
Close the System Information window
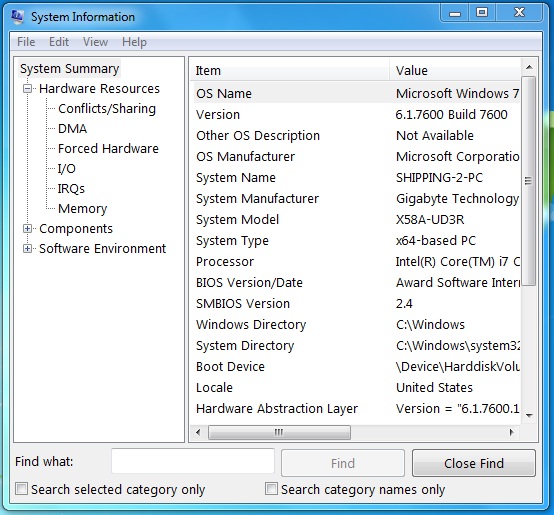(x=519, y=13)
